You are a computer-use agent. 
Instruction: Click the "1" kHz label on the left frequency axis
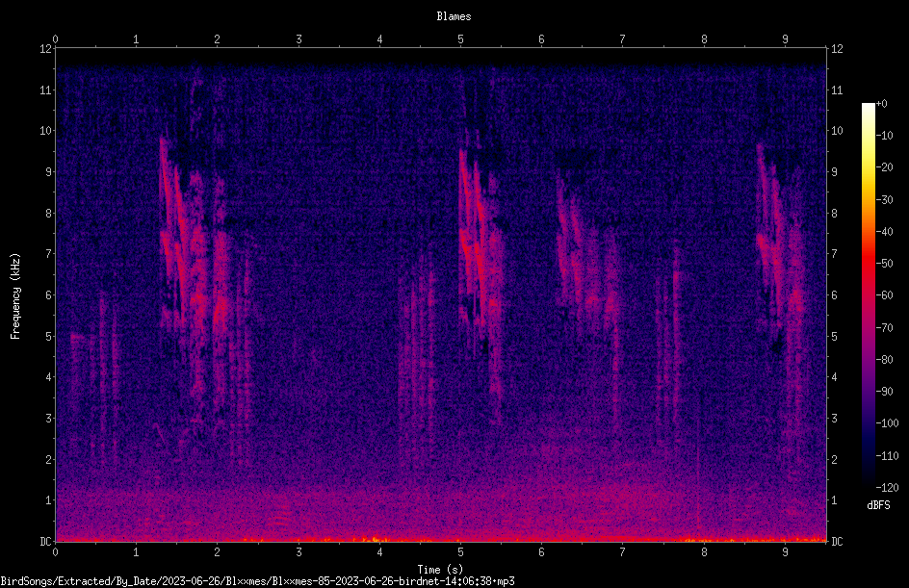49,500
